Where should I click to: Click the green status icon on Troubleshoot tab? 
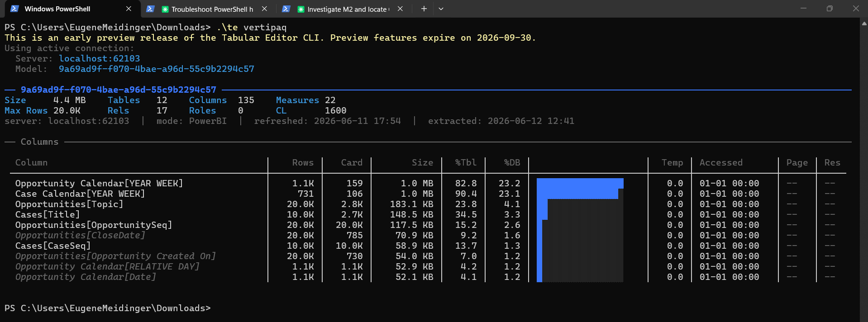tap(165, 9)
